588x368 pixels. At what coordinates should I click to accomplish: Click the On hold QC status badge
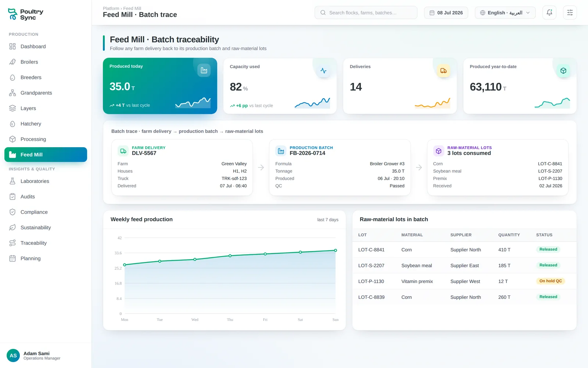tap(551, 281)
